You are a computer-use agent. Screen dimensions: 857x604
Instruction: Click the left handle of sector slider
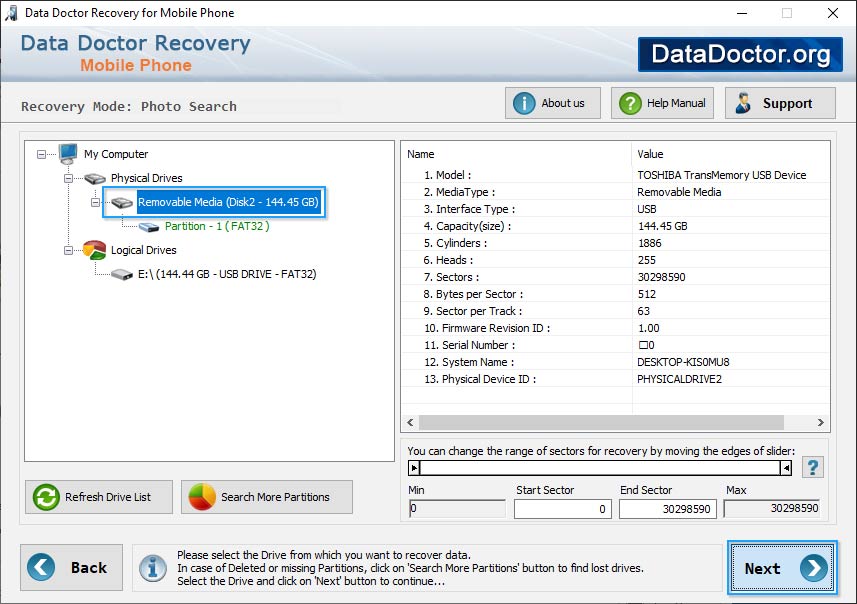tap(414, 468)
